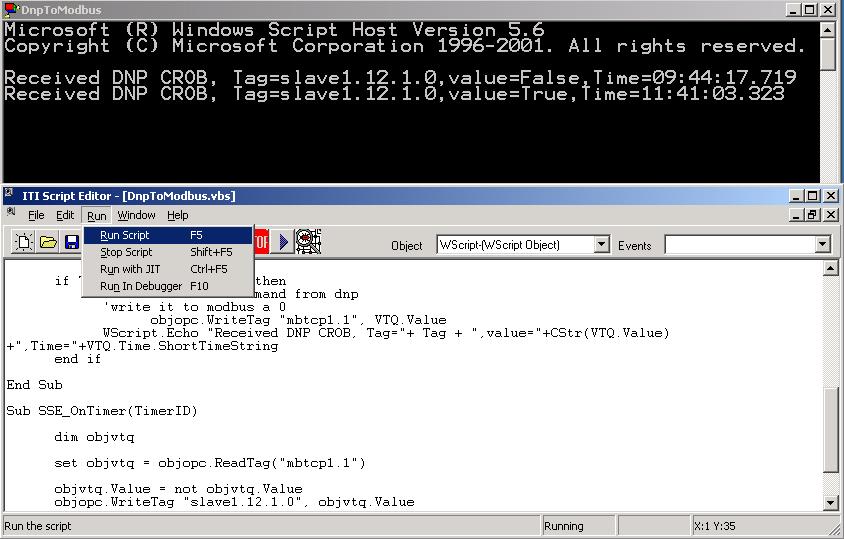Click inside the Events combo field
Screen dimensions: 844x539
[740, 244]
